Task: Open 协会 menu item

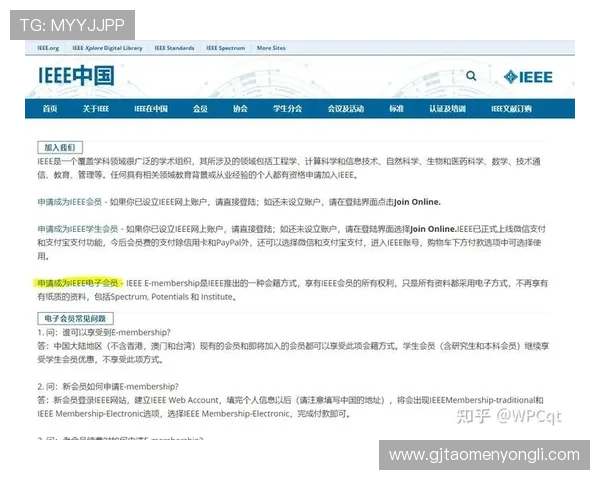Action: 240,109
